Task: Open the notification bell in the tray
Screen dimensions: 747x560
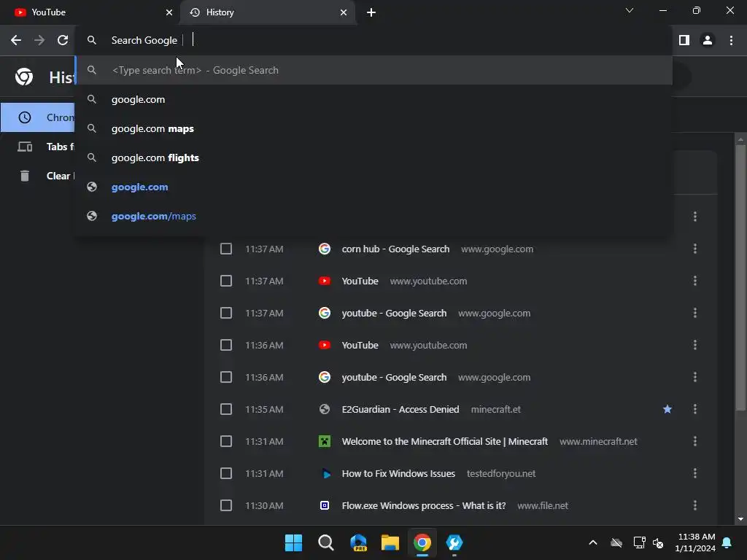Action: pyautogui.click(x=727, y=542)
